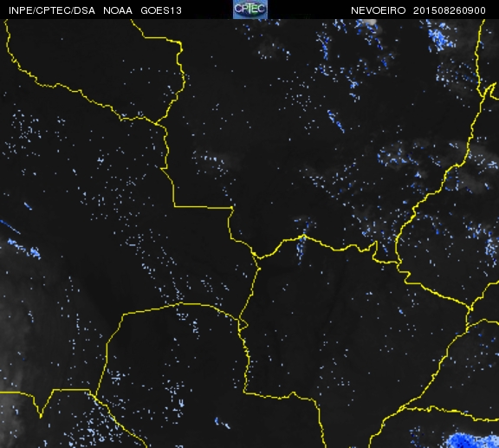
Task: Click the CPTEC logo in the header
Action: [x=250, y=10]
